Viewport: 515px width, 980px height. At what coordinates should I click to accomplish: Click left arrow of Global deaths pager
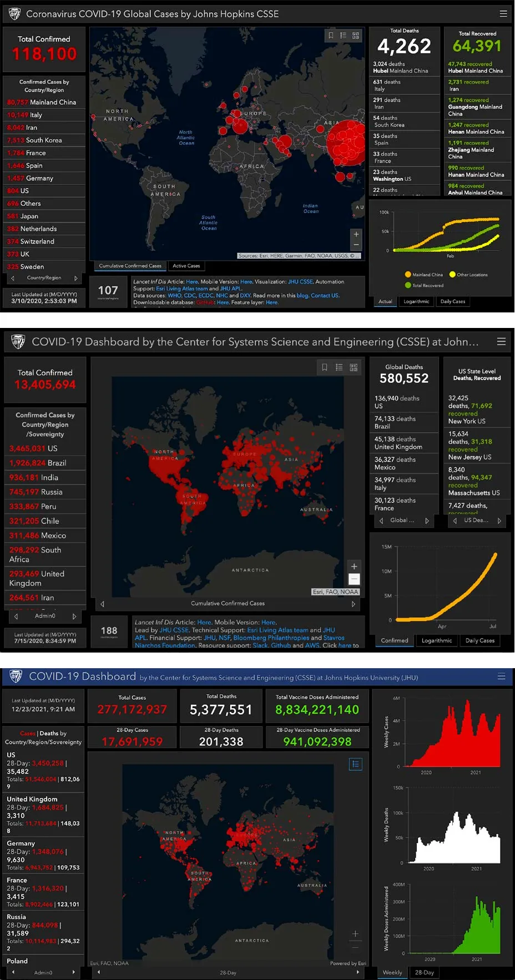(x=381, y=521)
